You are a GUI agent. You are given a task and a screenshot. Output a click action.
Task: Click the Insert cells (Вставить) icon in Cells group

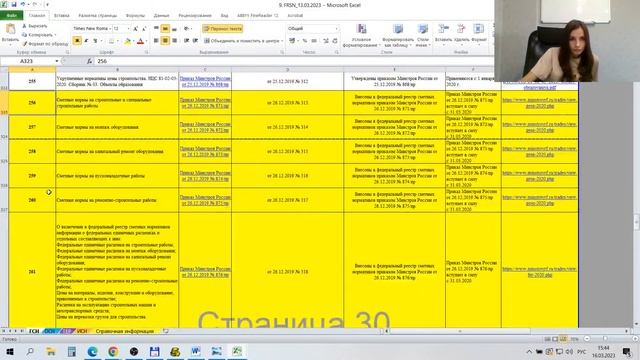(x=443, y=29)
